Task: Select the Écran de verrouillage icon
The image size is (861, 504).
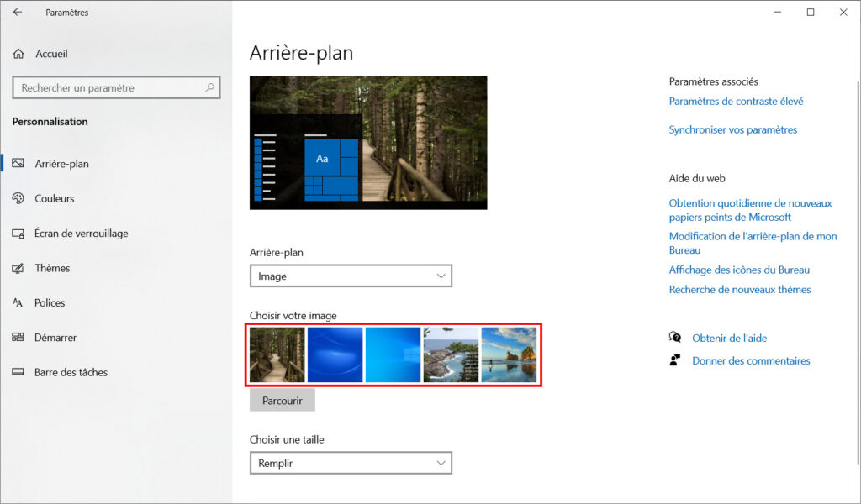Action: click(x=18, y=234)
